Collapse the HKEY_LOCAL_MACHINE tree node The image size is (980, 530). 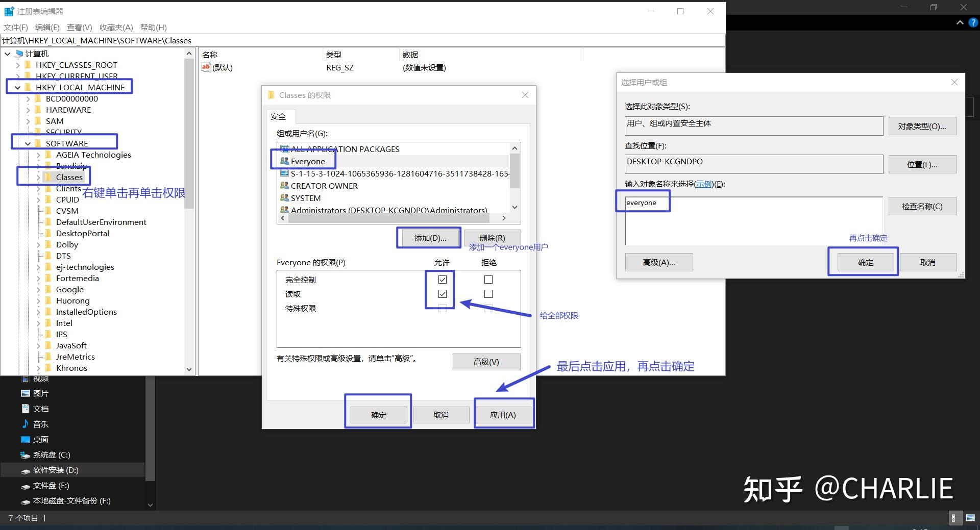point(18,87)
